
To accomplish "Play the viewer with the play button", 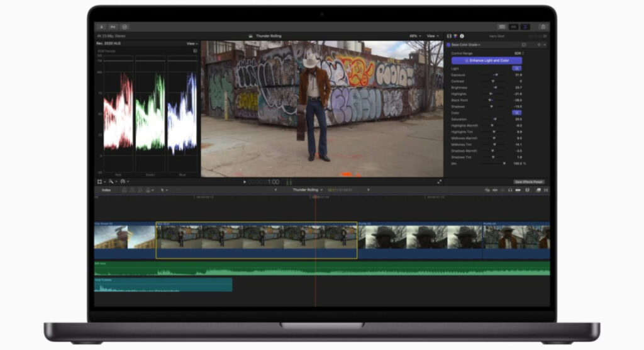I will click(245, 182).
